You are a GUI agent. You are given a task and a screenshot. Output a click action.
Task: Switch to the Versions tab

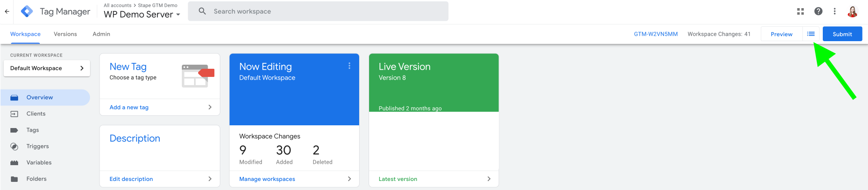tap(65, 34)
